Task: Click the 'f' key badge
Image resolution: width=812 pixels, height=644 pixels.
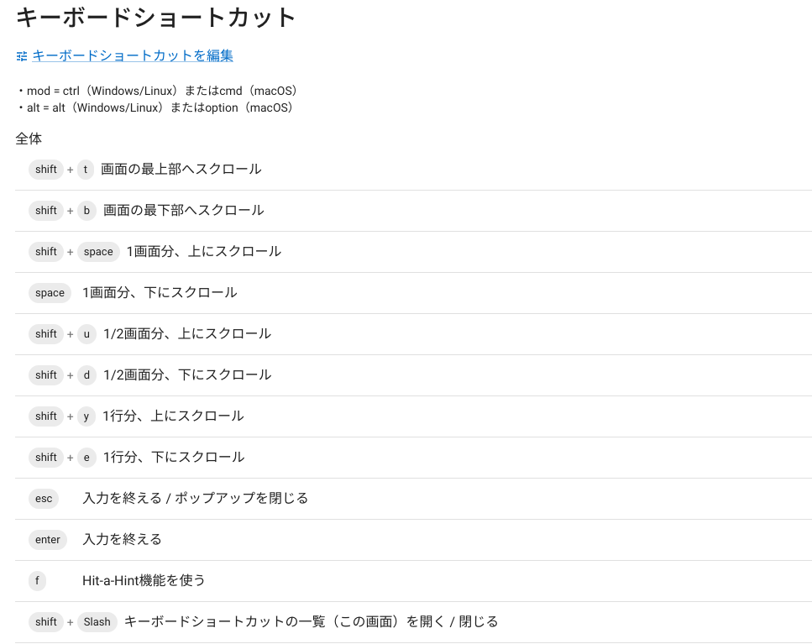Action: coord(37,581)
